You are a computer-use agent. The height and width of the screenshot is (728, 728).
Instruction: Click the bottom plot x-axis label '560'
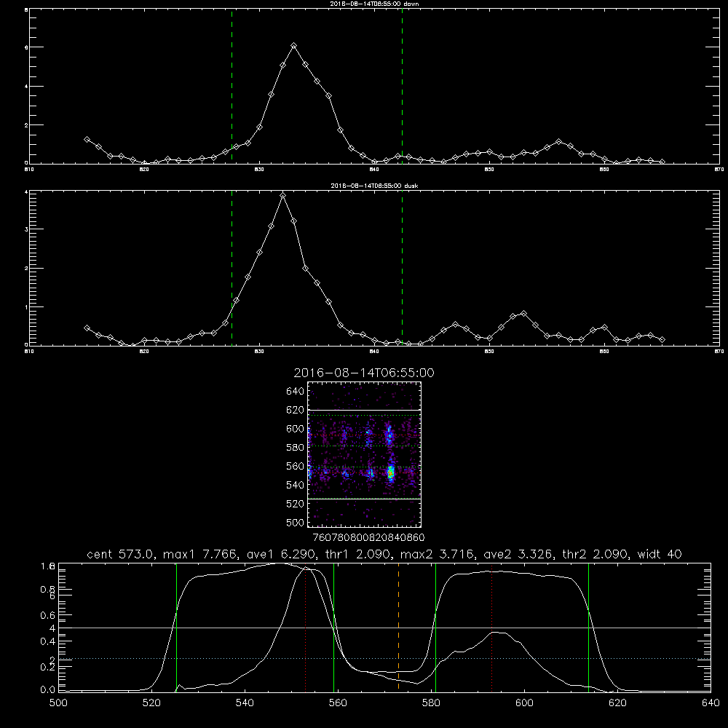pos(338,703)
